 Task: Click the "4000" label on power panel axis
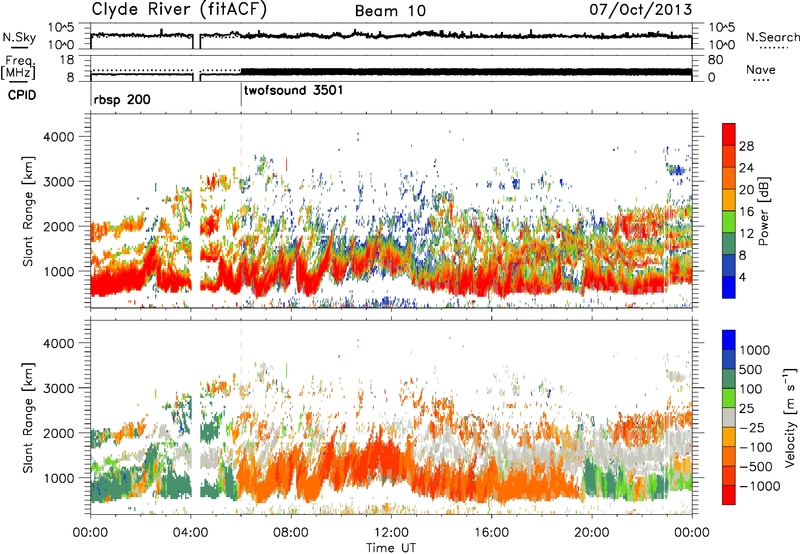[58, 137]
